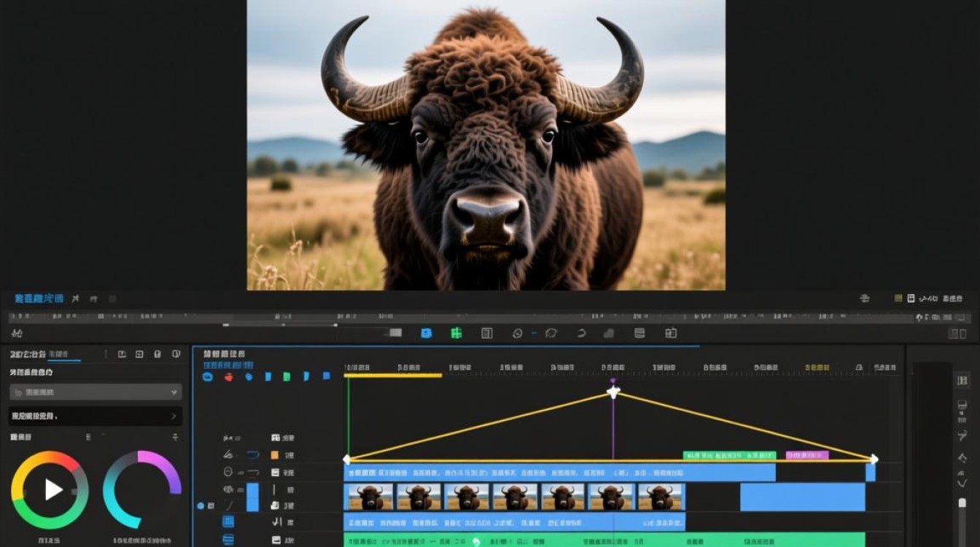Toggle the blue highlighted track target box
This screenshot has height=547, width=980.
[252, 497]
